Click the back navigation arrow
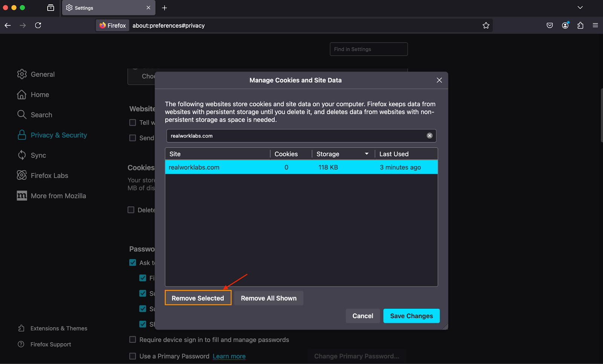This screenshot has height=364, width=603. 8,25
